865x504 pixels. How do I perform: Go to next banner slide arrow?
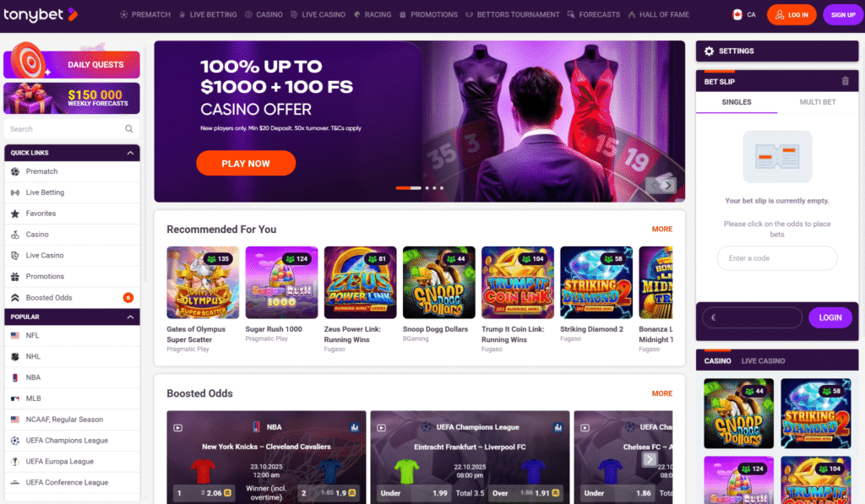point(668,185)
